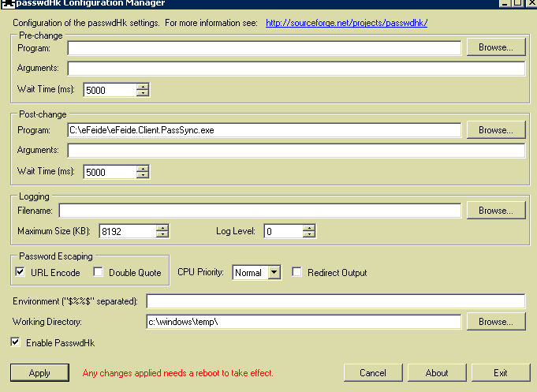Click the Apply button
The width and height of the screenshot is (537, 392).
(x=39, y=373)
